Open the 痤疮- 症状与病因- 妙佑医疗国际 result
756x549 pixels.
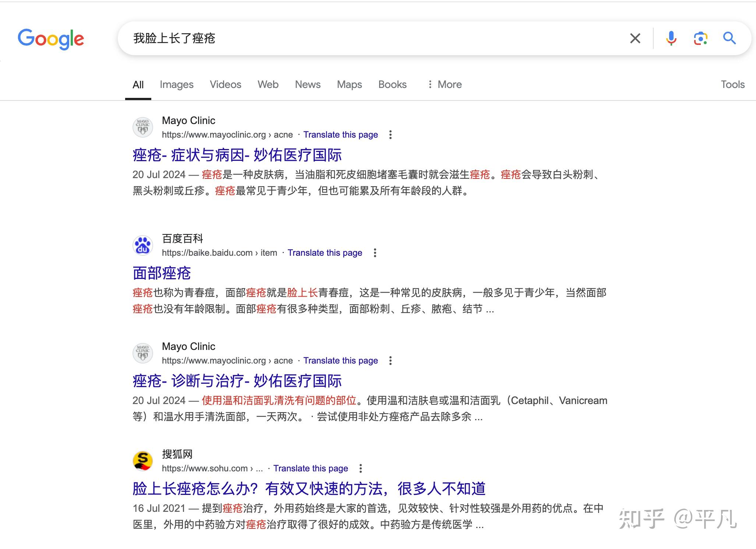pyautogui.click(x=237, y=155)
